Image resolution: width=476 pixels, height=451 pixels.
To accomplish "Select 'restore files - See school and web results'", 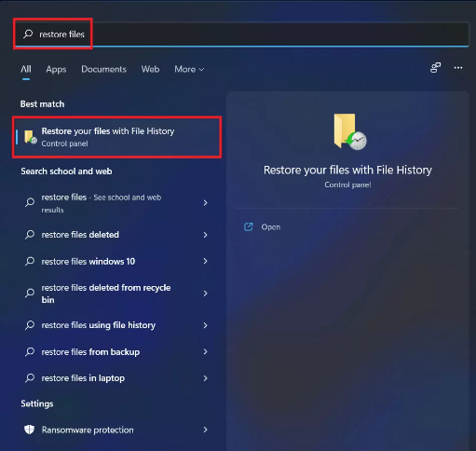I will point(116,203).
